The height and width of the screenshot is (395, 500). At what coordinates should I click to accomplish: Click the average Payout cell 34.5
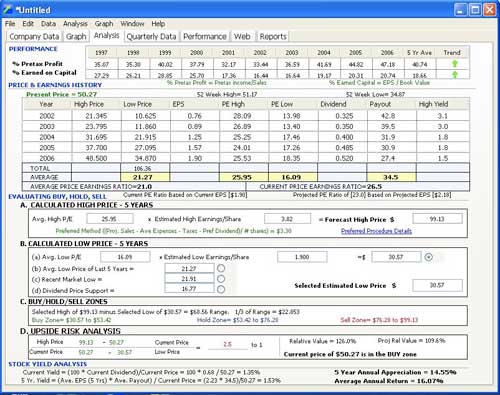(391, 177)
